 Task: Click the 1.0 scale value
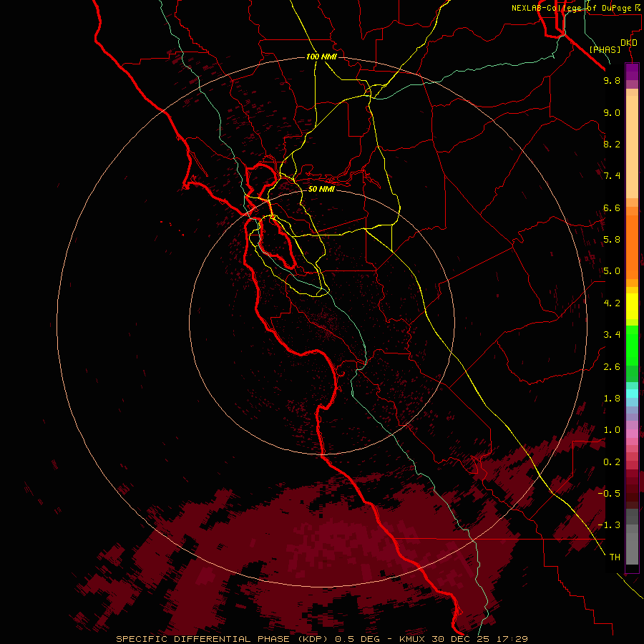tap(612, 430)
